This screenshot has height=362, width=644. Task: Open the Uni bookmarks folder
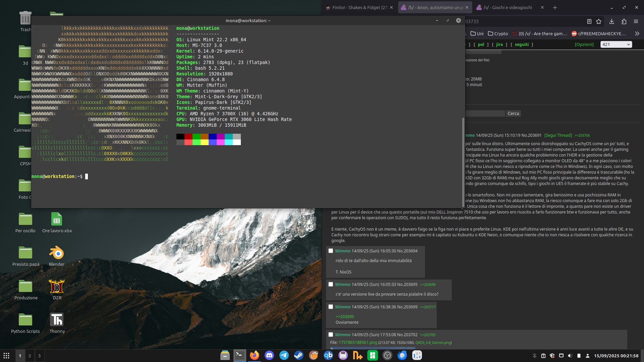click(x=477, y=34)
